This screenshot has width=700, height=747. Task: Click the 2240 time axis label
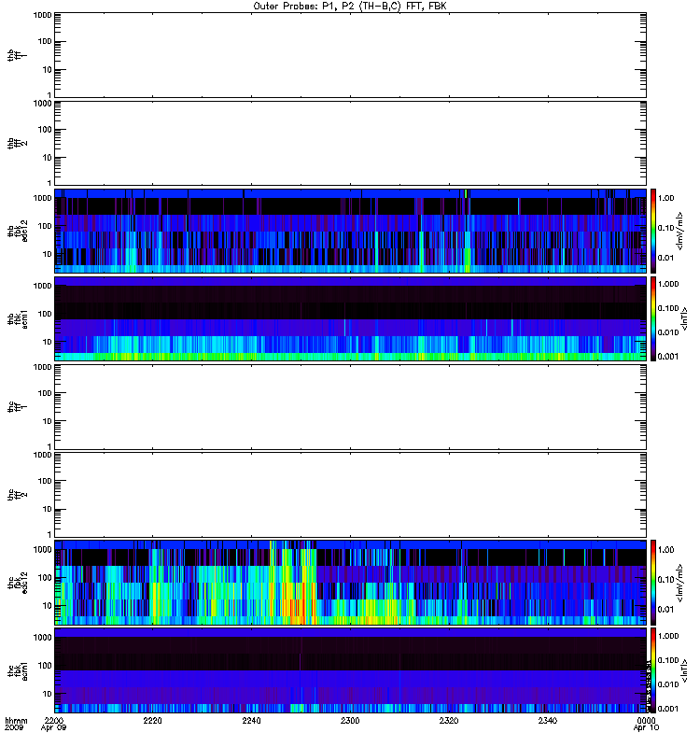pyautogui.click(x=251, y=720)
